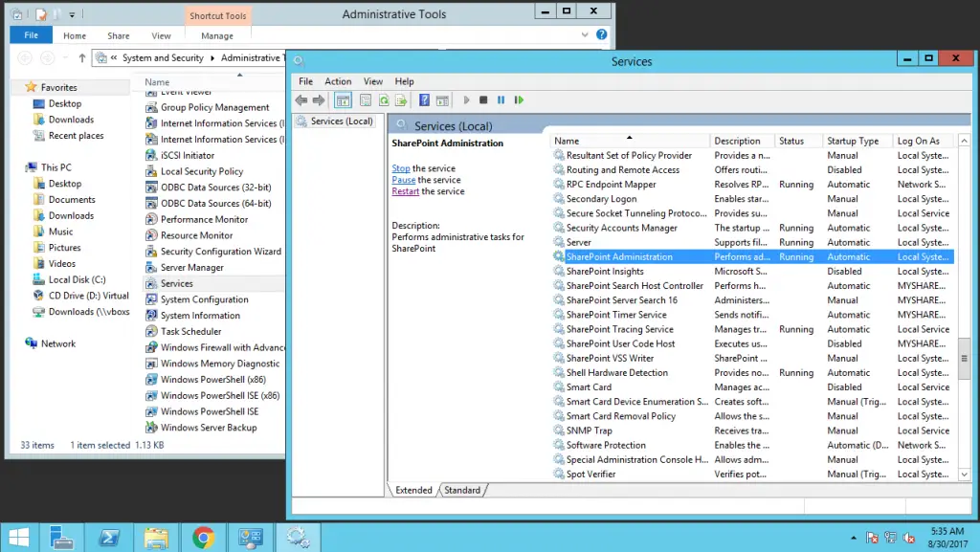
Task: Toggle Show/Hide Action Pane toolbar icon
Action: coord(442,99)
